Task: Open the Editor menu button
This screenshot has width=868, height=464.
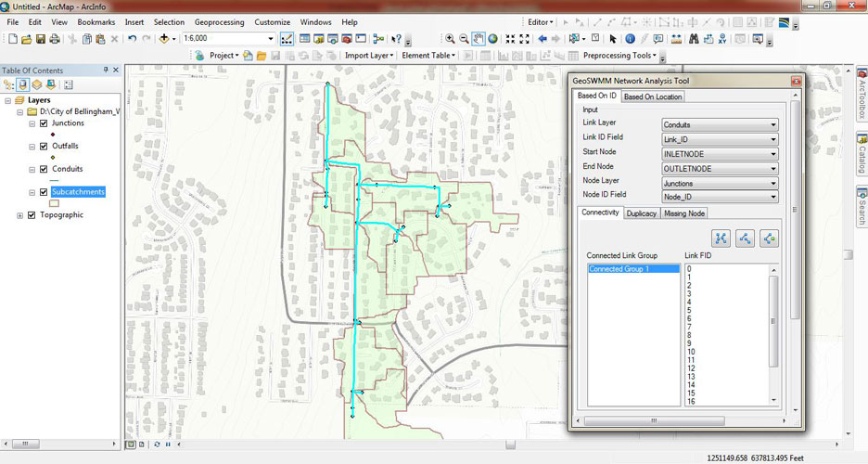Action: point(541,22)
